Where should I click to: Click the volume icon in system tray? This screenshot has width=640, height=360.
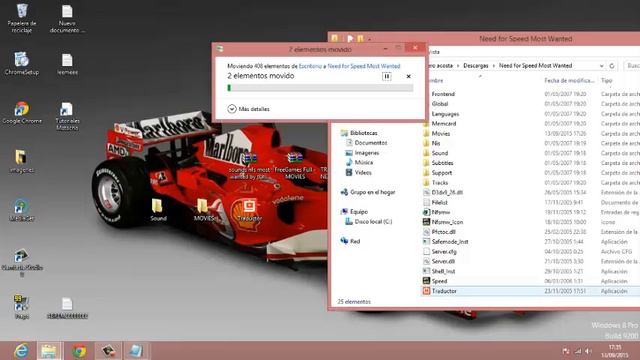(x=588, y=351)
